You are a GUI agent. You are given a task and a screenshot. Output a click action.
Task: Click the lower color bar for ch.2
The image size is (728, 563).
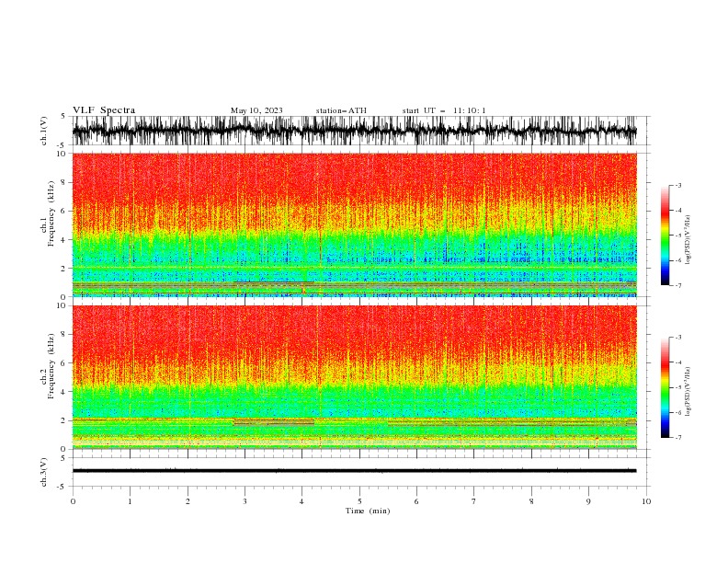coord(665,387)
